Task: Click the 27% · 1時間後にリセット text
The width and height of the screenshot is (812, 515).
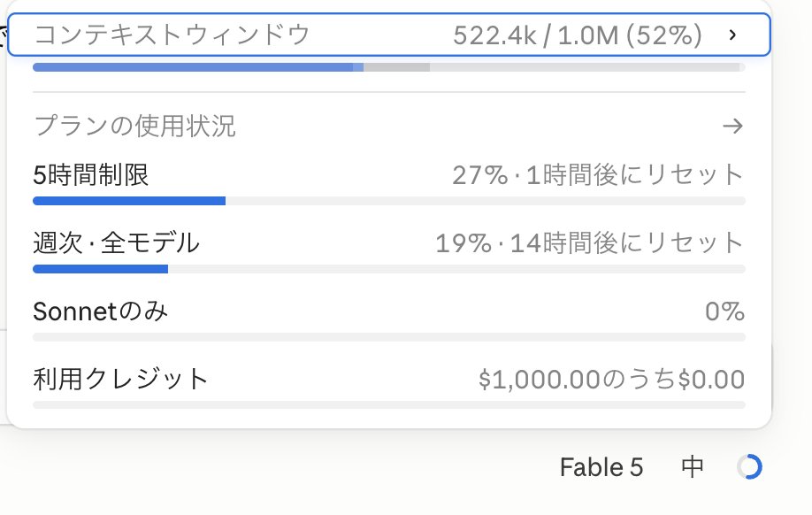Action: (598, 175)
